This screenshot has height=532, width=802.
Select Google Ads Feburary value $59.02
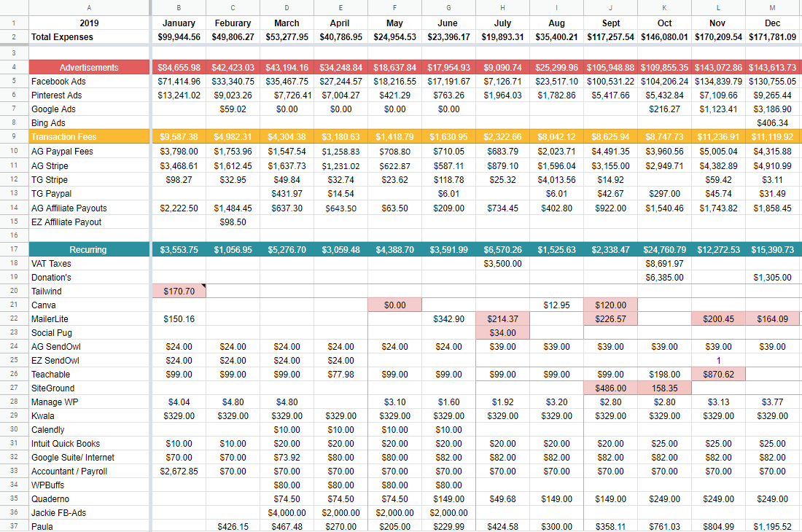pyautogui.click(x=233, y=109)
